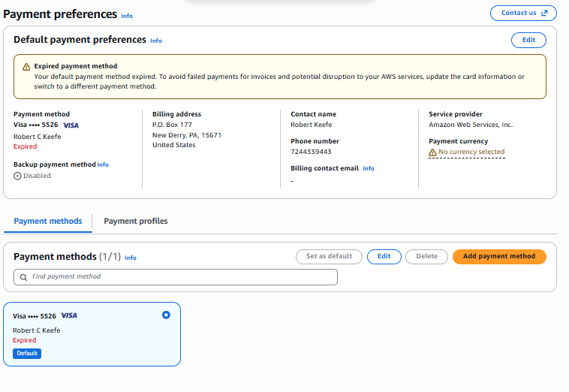569x392 pixels.
Task: Click the red Expired status under Payment method
Action: click(25, 146)
